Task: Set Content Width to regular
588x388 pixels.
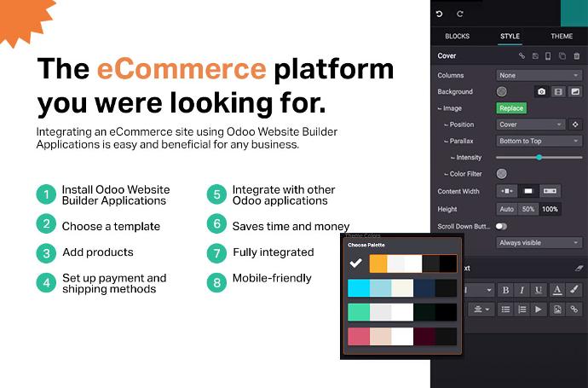Action: [x=528, y=191]
